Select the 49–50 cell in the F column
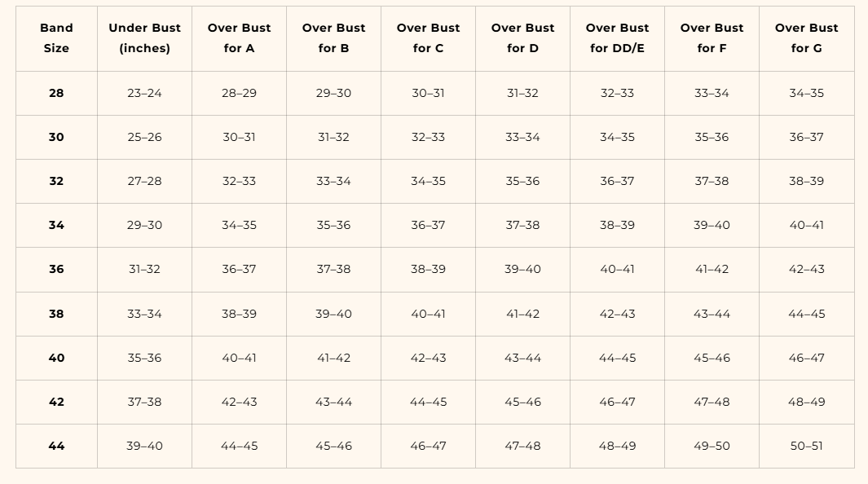868x484 pixels. click(712, 446)
